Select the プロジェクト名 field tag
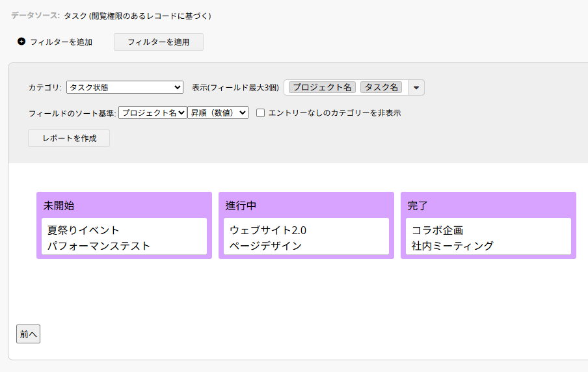588x372 pixels. click(x=322, y=87)
